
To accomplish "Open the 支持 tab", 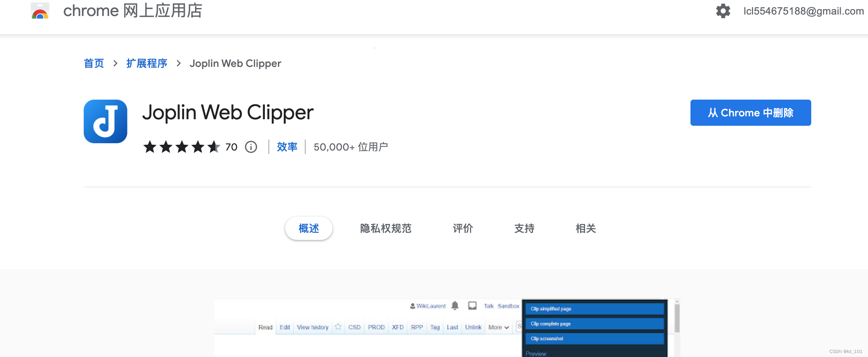I will click(524, 228).
